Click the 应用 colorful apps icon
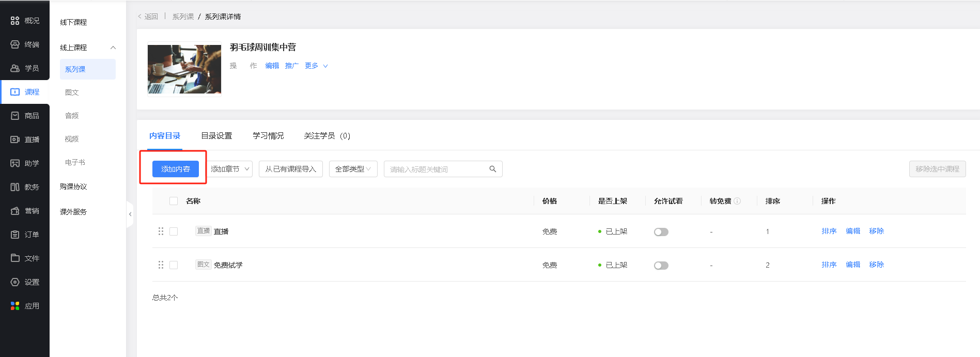The image size is (980, 357). point(15,306)
